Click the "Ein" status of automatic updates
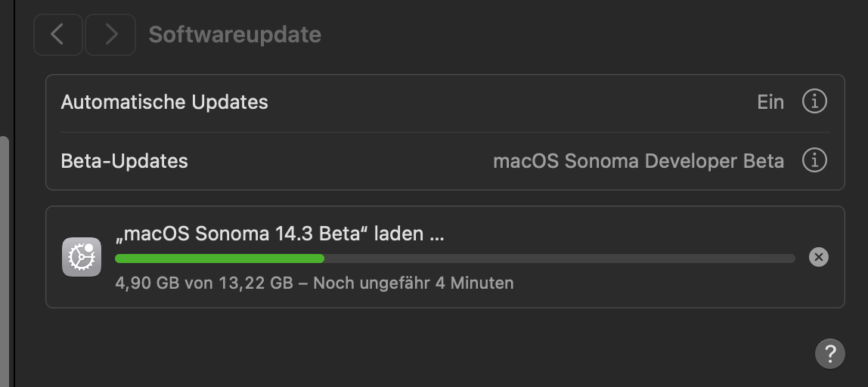 pyautogui.click(x=770, y=102)
